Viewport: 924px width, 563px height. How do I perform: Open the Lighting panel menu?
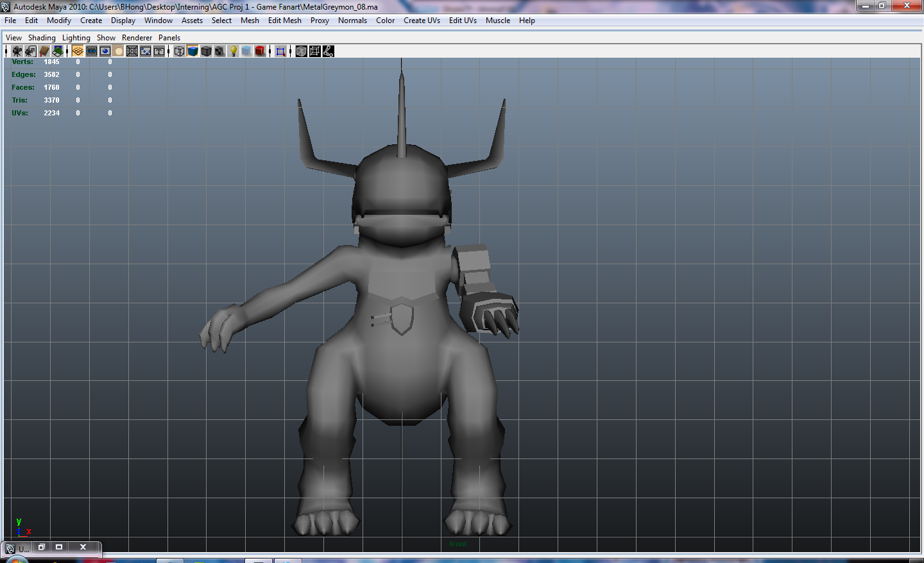[x=76, y=38]
